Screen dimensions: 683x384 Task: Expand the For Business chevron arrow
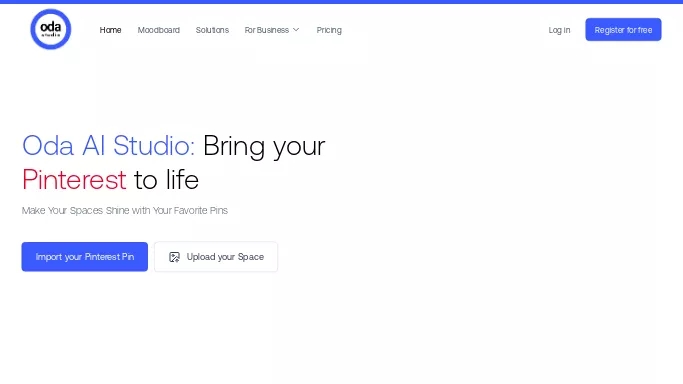(x=296, y=30)
